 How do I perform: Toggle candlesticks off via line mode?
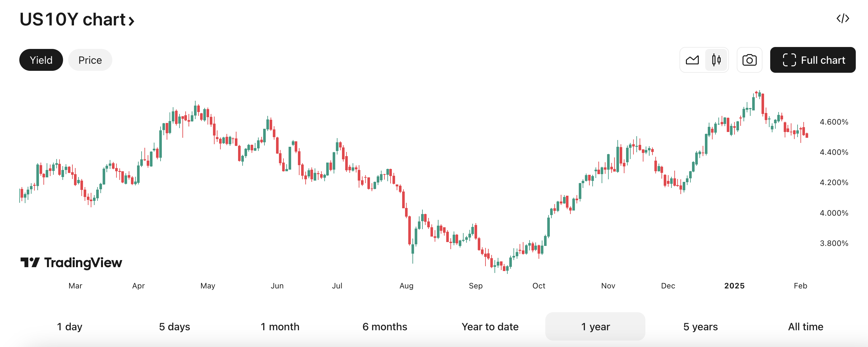tap(692, 60)
